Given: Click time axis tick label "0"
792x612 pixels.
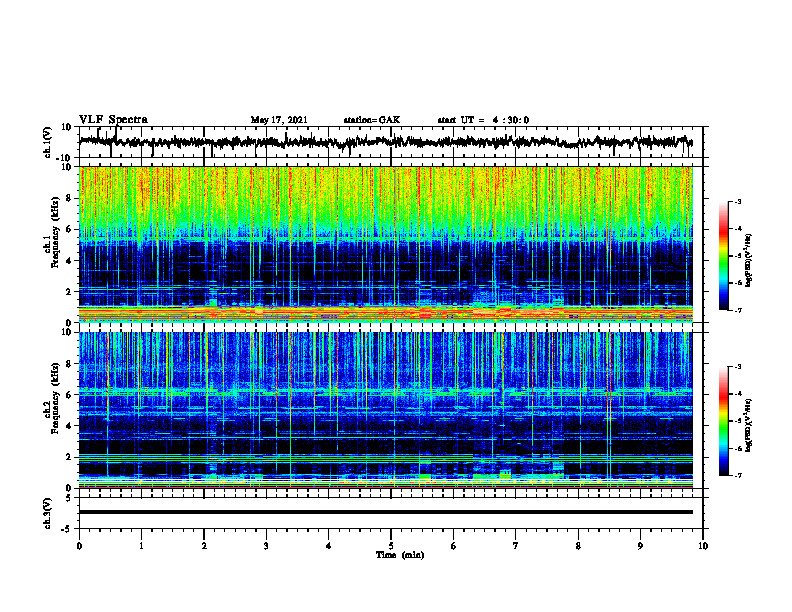Looking at the screenshot, I should (79, 545).
